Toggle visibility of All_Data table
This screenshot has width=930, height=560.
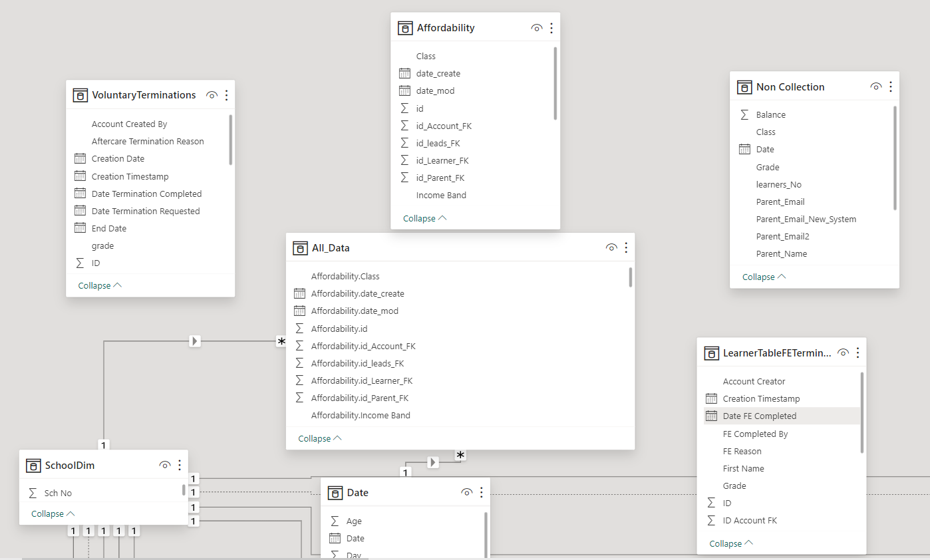pyautogui.click(x=611, y=247)
